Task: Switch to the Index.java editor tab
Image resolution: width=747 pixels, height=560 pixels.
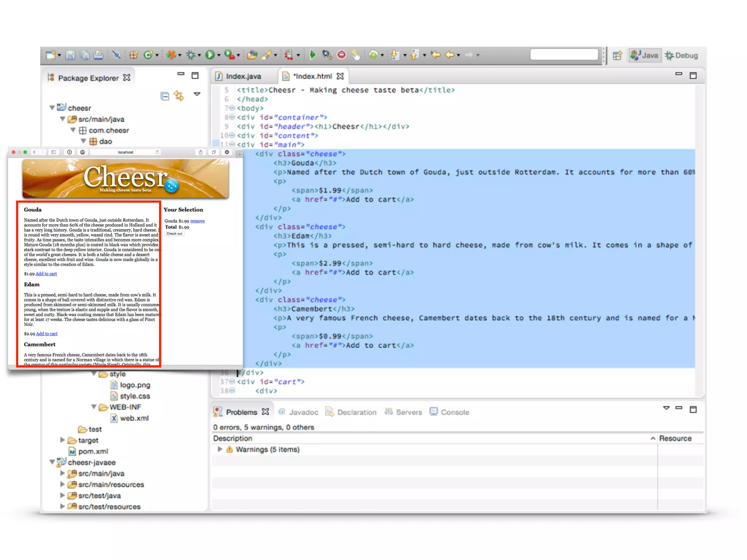Action: (x=243, y=76)
